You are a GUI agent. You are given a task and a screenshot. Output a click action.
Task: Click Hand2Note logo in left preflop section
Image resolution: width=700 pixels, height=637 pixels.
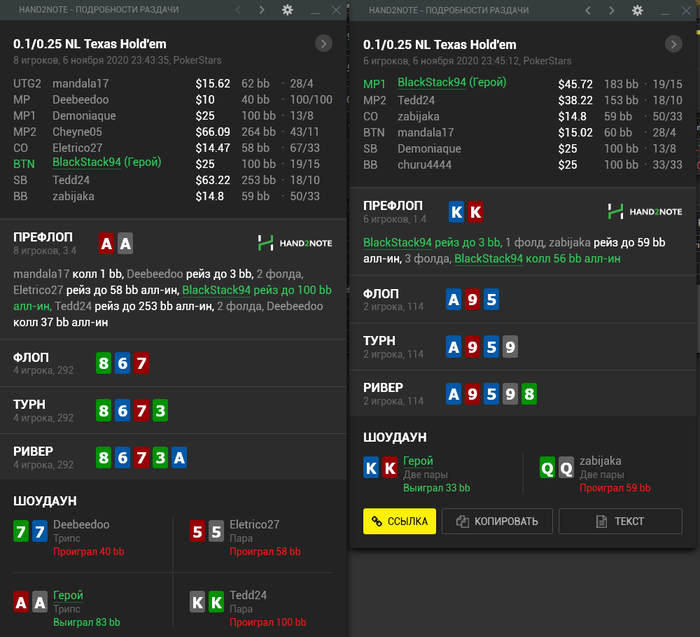(x=295, y=243)
